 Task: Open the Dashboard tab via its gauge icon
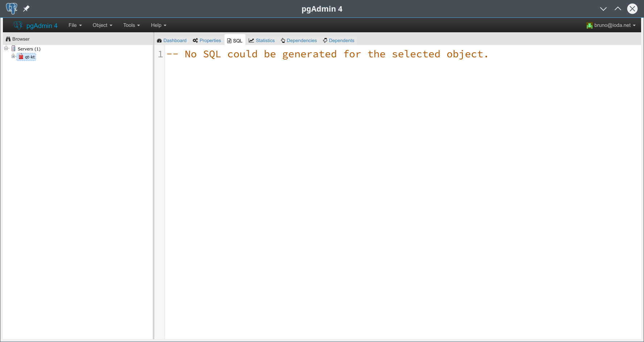(159, 41)
